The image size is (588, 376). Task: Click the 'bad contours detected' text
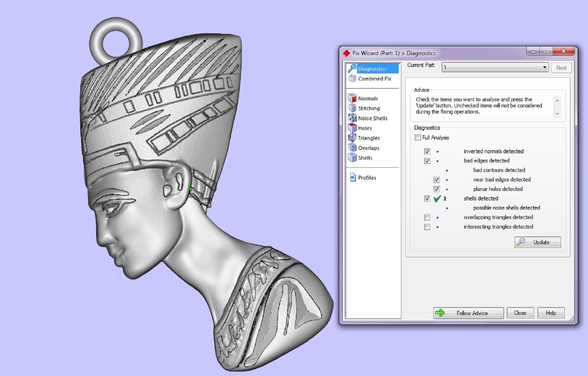tap(499, 170)
